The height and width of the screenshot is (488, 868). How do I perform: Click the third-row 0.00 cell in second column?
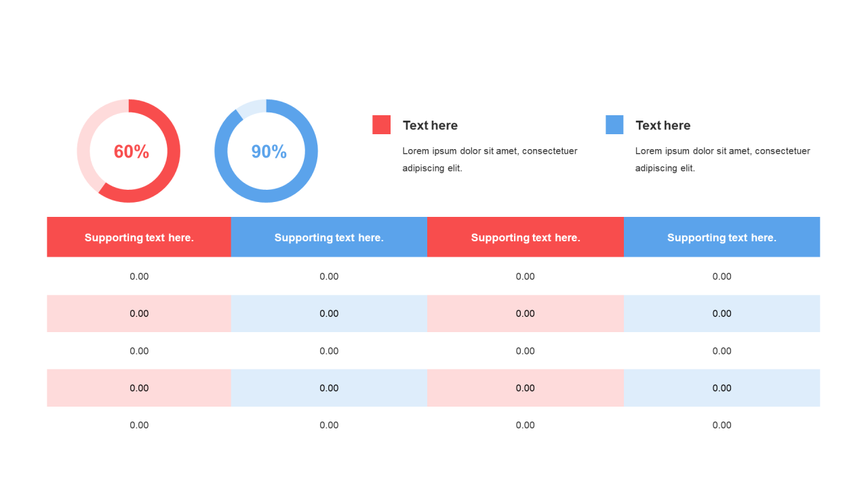click(329, 351)
